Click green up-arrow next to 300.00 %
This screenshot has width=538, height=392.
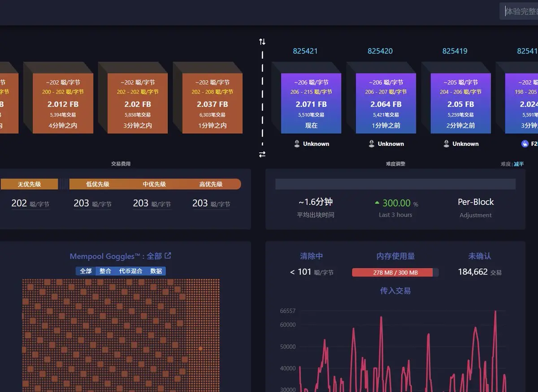(x=377, y=203)
